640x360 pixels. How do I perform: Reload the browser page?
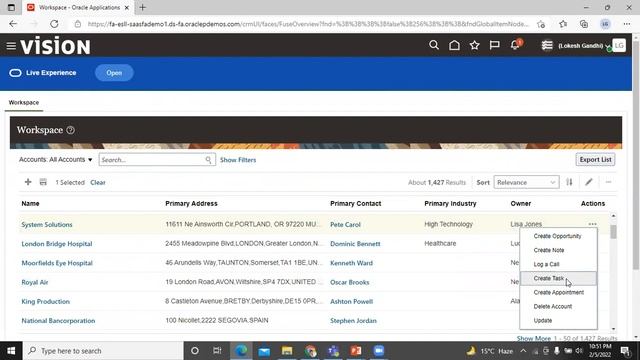[x=54, y=24]
